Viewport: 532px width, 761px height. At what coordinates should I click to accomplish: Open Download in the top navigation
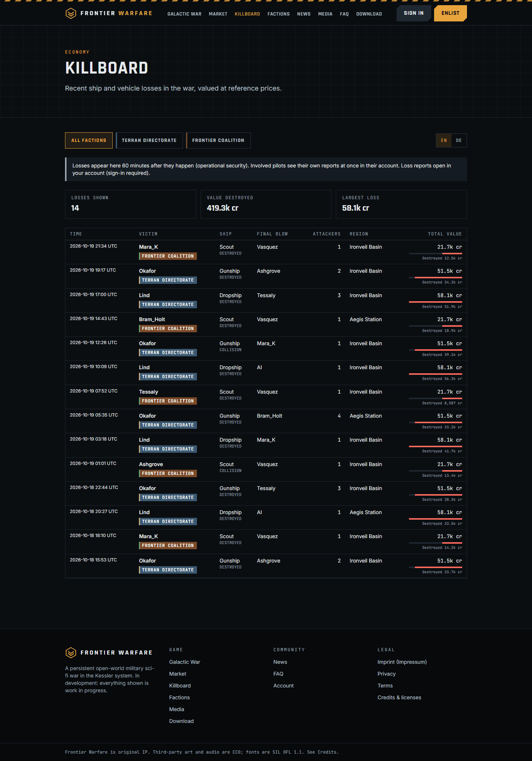[369, 14]
